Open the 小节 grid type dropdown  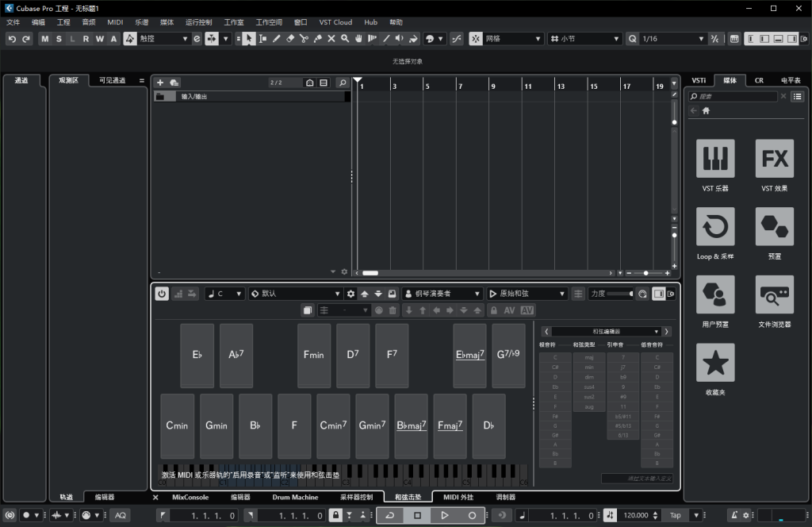(584, 39)
